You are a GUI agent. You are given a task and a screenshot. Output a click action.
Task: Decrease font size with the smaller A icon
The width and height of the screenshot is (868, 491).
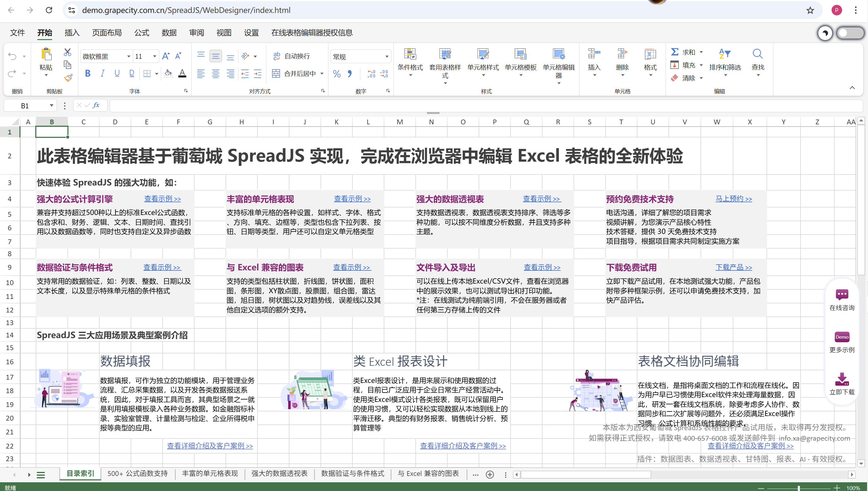point(178,56)
